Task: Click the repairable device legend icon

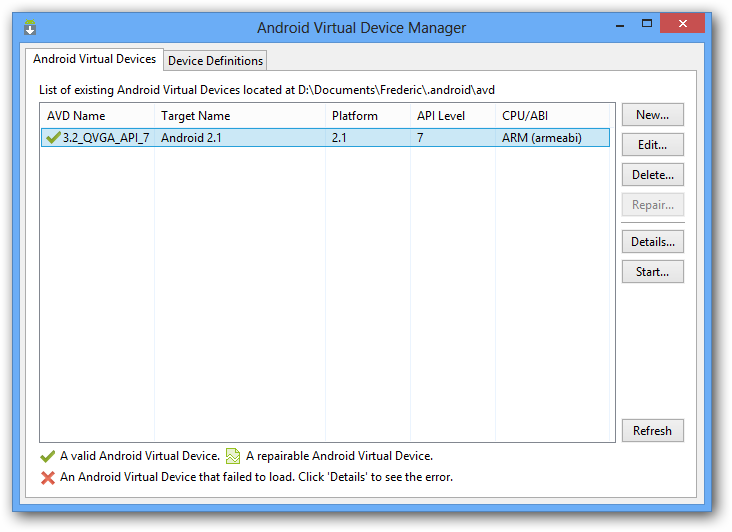Action: [x=233, y=457]
